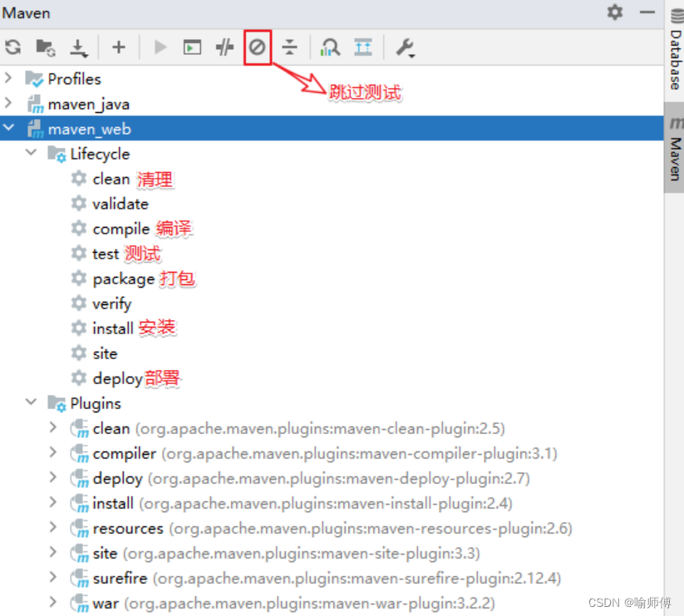This screenshot has height=616, width=684.
Task: Generate sources and update folders icon
Action: point(46,47)
